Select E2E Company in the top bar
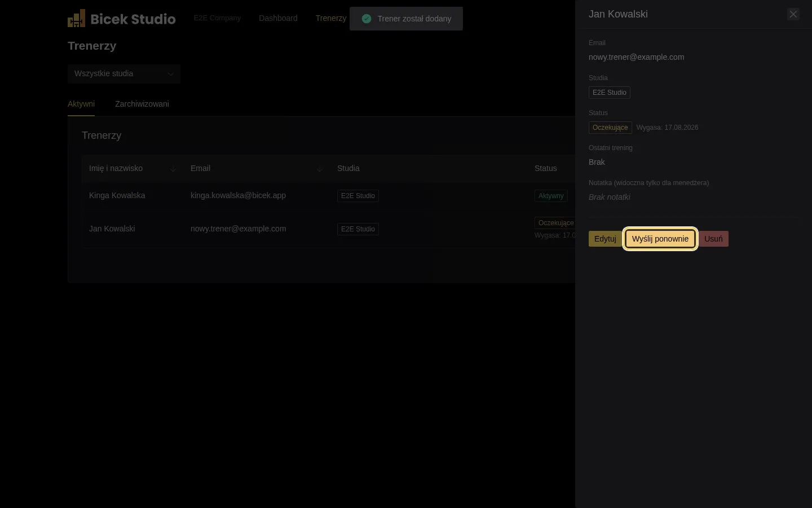Screen dimensions: 812x508 pos(217,18)
